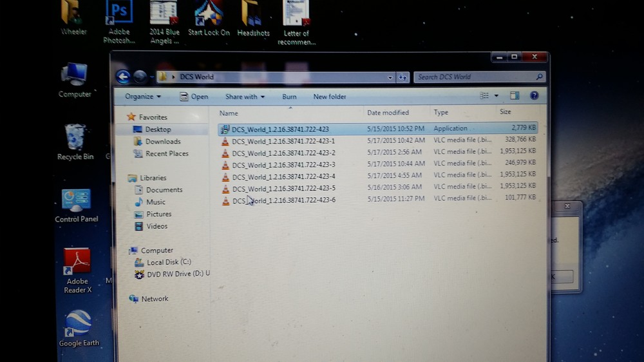
Task: Click the search magnifier icon
Action: click(539, 77)
